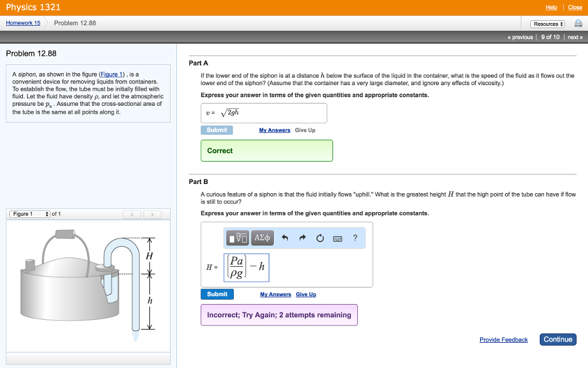
Task: Click Continue to proceed
Action: 558,339
